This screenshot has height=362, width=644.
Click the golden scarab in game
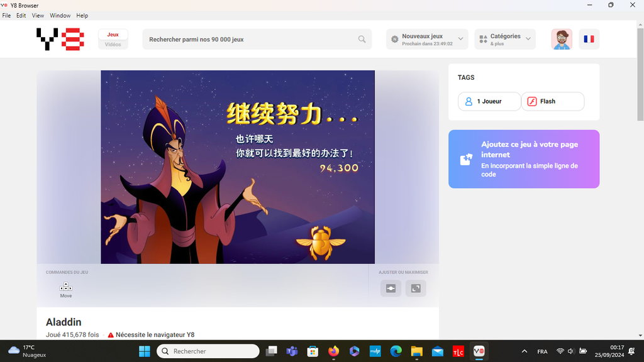pos(320,242)
